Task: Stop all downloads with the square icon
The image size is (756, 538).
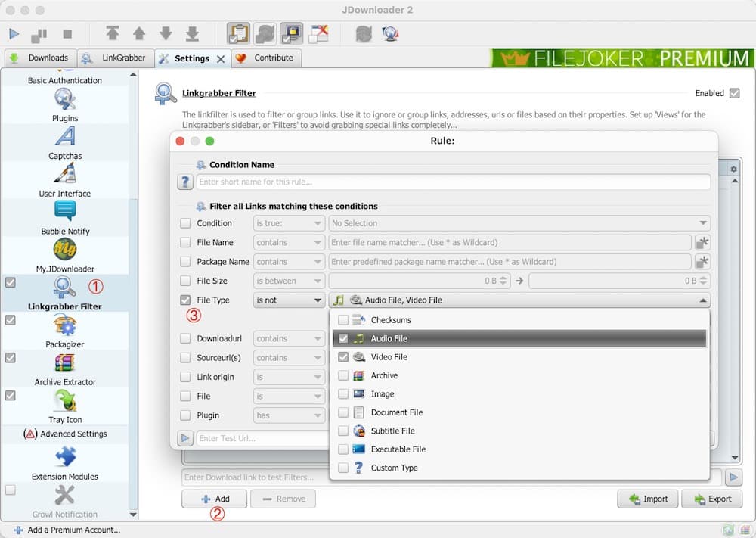Action: tap(67, 34)
